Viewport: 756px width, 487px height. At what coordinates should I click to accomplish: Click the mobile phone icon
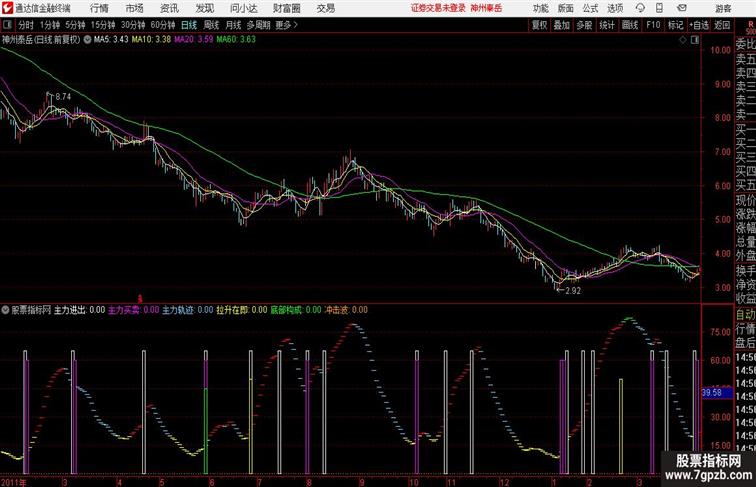[659, 8]
